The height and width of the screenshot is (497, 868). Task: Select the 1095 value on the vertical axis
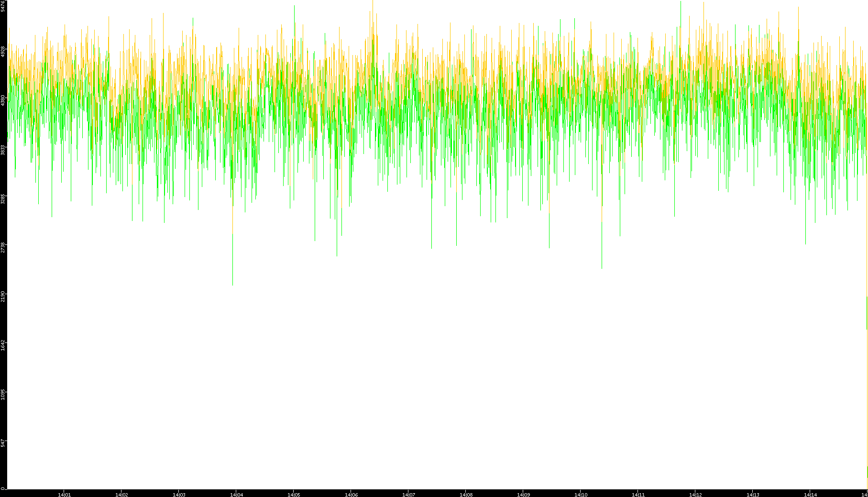coord(3,395)
